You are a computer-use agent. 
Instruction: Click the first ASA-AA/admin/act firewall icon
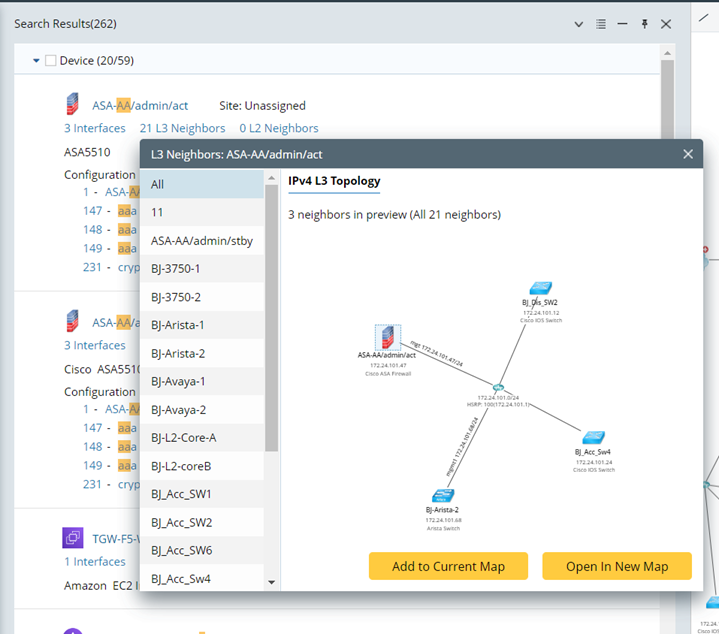(72, 104)
